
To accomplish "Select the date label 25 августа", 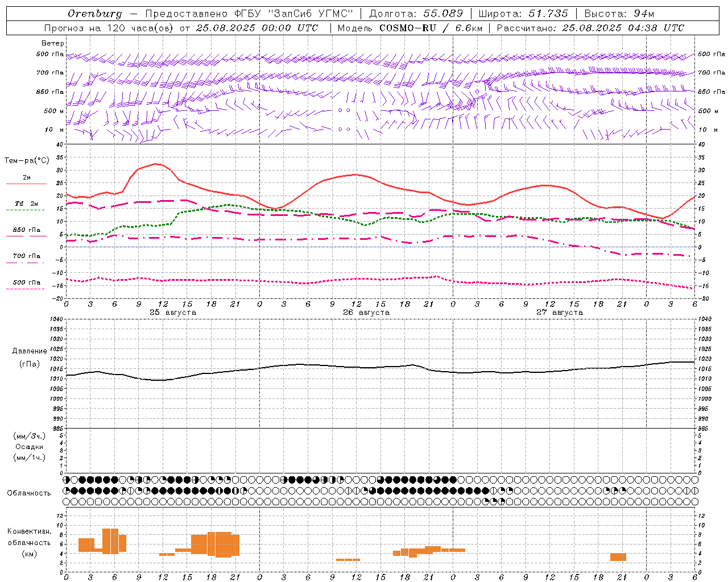I will [x=173, y=313].
